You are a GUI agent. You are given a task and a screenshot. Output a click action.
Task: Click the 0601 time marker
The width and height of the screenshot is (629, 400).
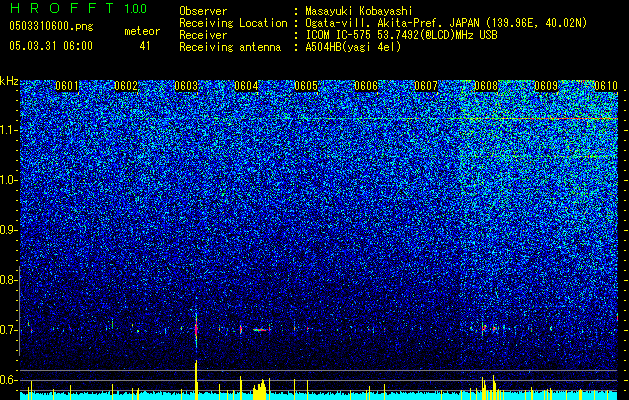click(x=67, y=86)
